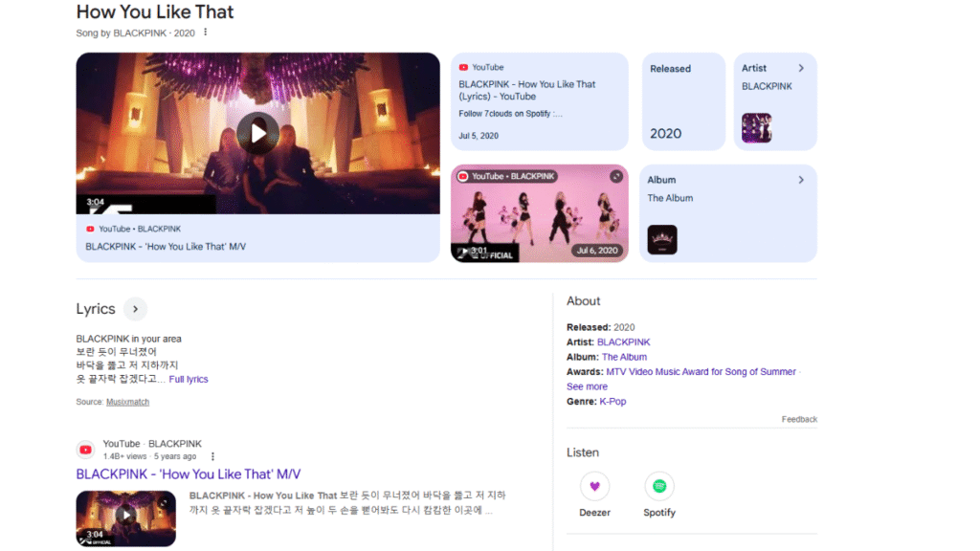The height and width of the screenshot is (551, 980).
Task: Open the three-dot menu beside song subtitle
Action: (x=205, y=33)
